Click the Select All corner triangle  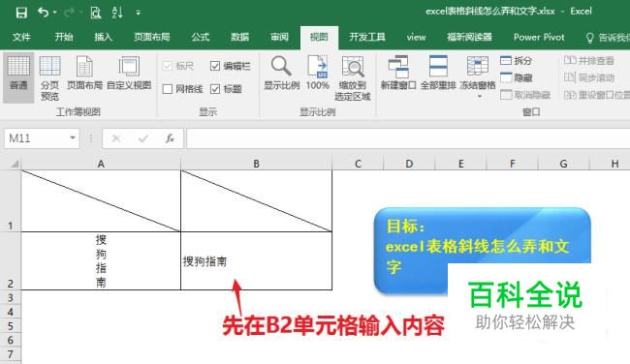coord(15,164)
